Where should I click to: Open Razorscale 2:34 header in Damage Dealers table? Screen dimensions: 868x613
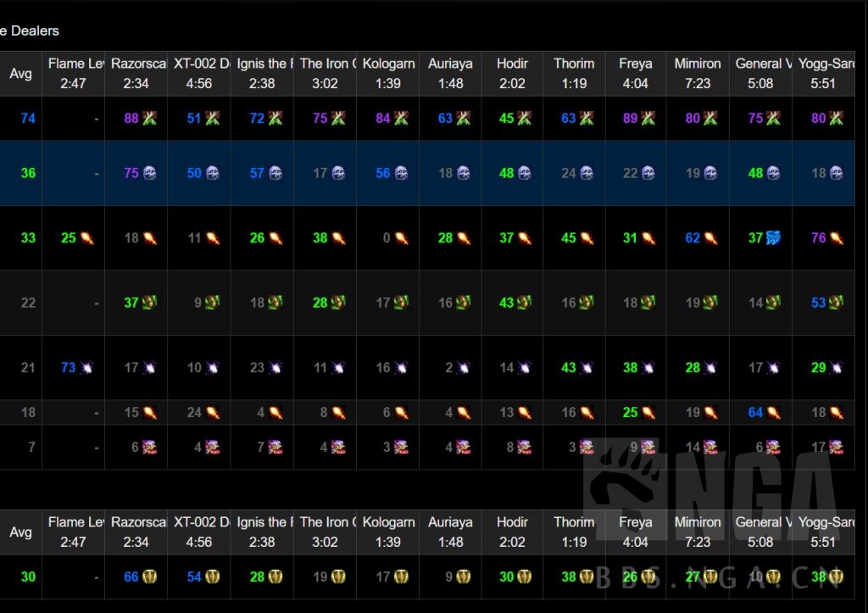(x=136, y=74)
